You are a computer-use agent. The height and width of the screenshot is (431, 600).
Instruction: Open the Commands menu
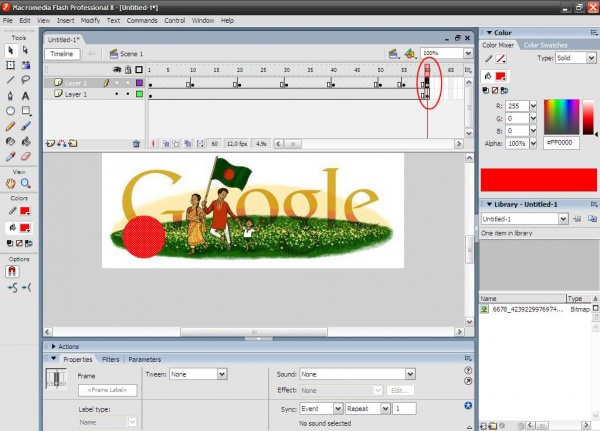(x=142, y=21)
